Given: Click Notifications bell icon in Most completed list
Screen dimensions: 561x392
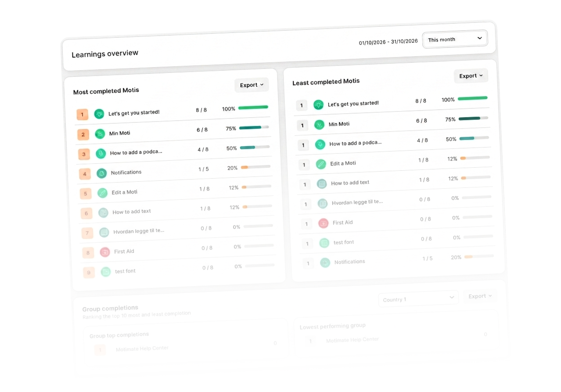Looking at the screenshot, I should click(x=102, y=173).
